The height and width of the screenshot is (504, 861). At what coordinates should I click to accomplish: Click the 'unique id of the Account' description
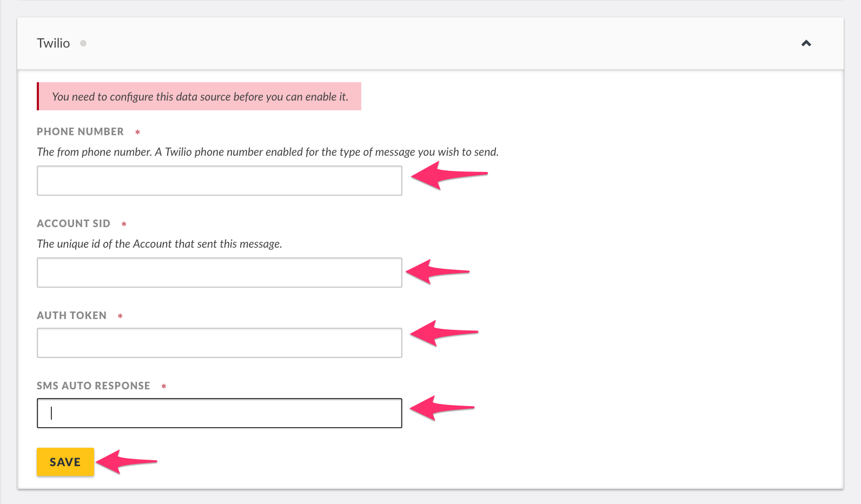160,244
